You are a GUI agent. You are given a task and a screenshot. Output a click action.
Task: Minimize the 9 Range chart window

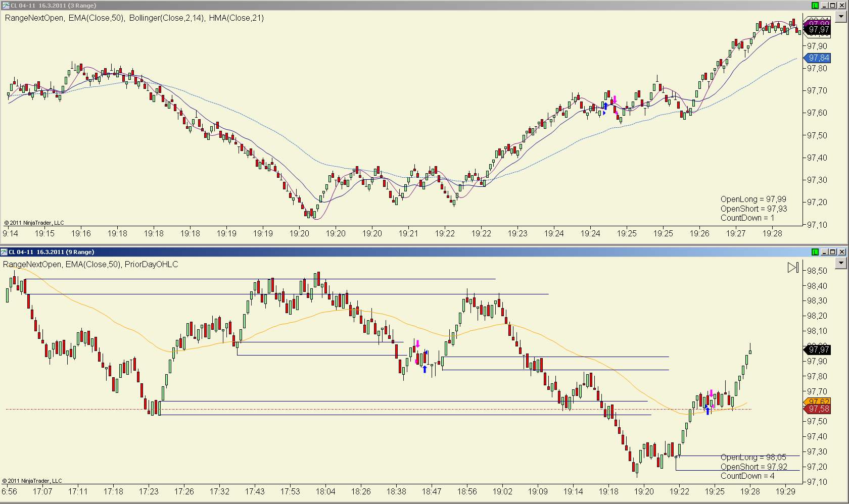pyautogui.click(x=825, y=252)
